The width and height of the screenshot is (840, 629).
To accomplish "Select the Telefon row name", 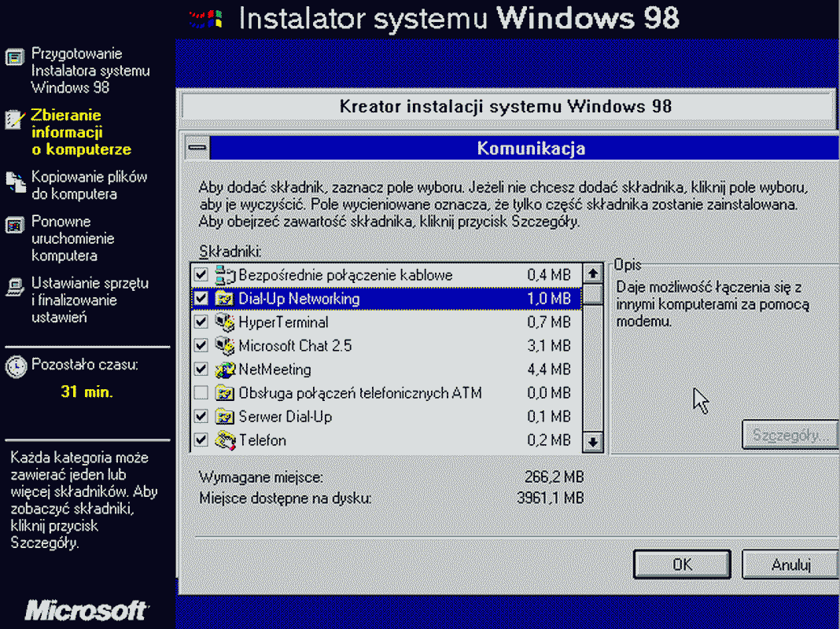I will (263, 440).
